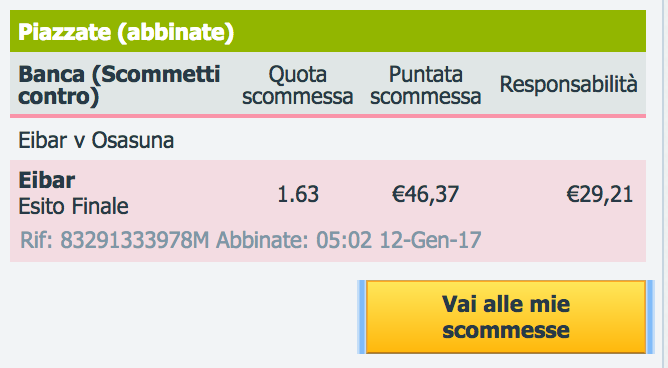Screen dimensions: 668x368
Task: Click the Abbinate 05:02 12-Gen-17 timestamp
Action: 349,240
